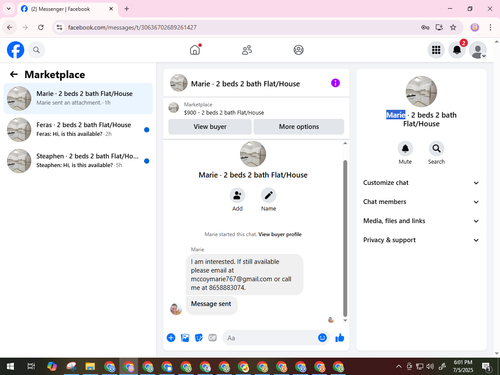This screenshot has width=500, height=375.
Task: Click the View buyer button
Action: pos(210,127)
